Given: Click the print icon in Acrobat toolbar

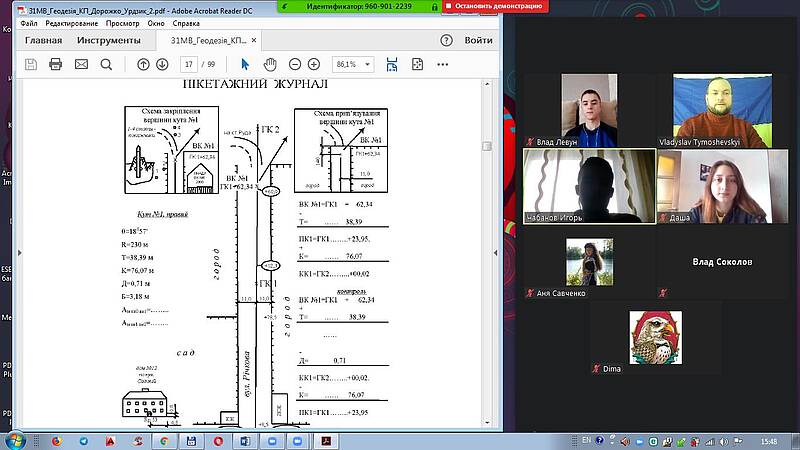Looking at the screenshot, I should point(56,64).
